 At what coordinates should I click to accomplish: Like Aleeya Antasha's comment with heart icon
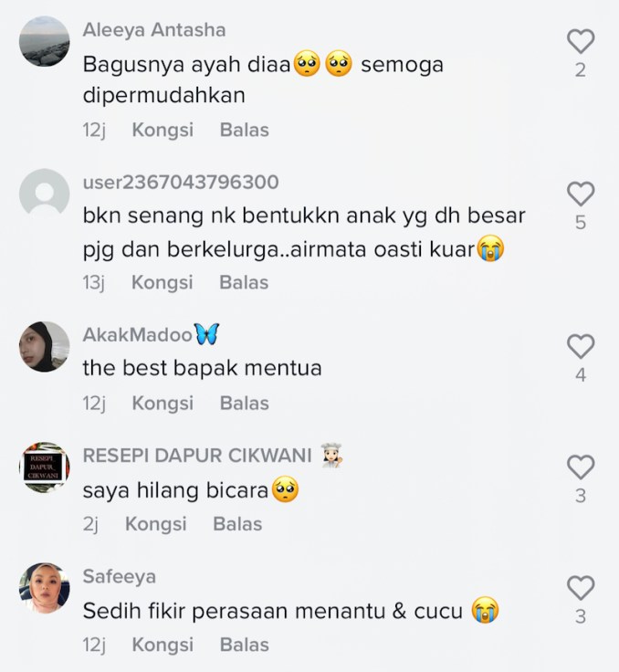pyautogui.click(x=581, y=41)
